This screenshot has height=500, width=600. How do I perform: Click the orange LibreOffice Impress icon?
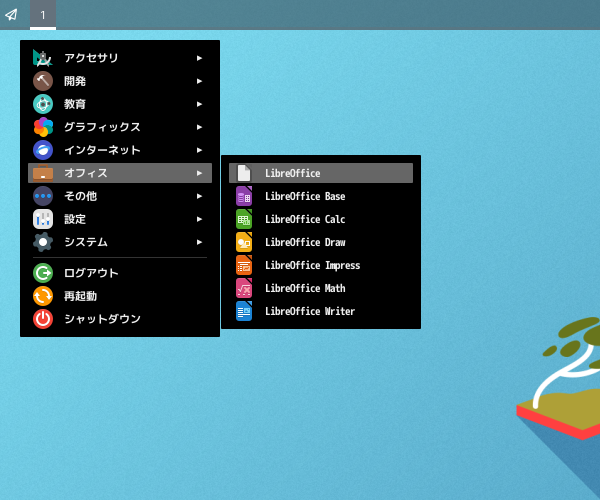pos(244,265)
